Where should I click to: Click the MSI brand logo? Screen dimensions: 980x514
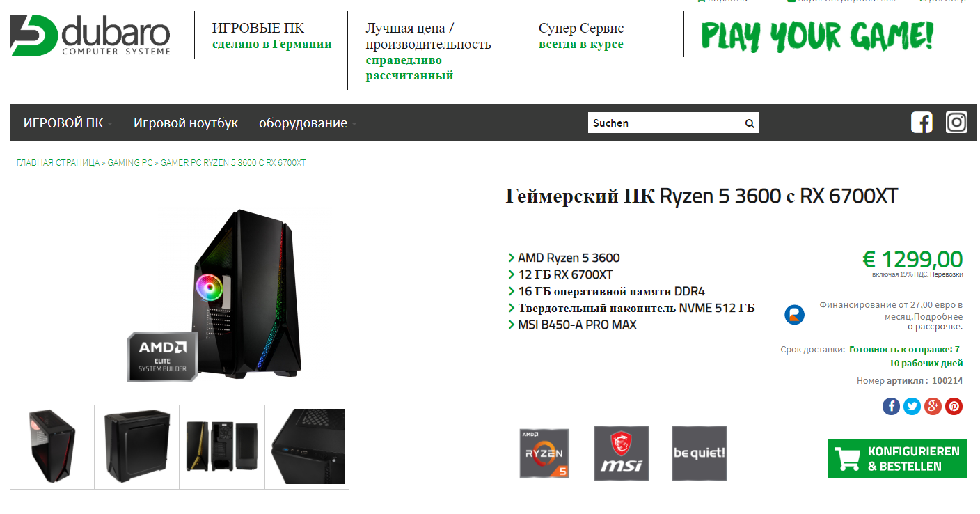pos(622,453)
